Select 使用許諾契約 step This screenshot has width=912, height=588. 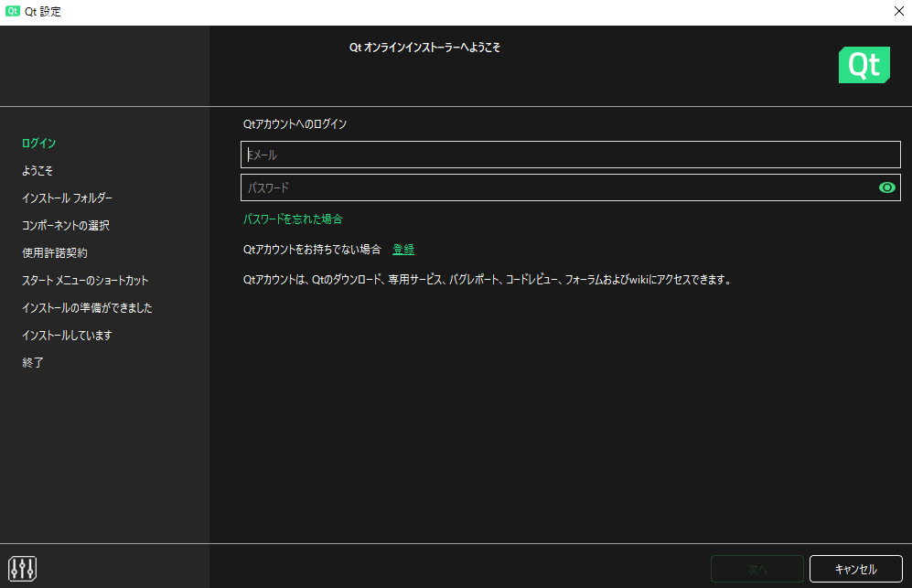click(55, 253)
